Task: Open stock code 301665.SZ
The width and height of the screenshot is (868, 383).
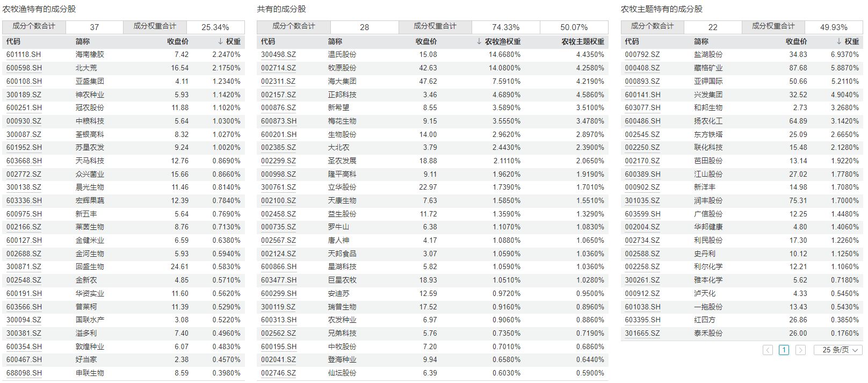Action: click(642, 334)
